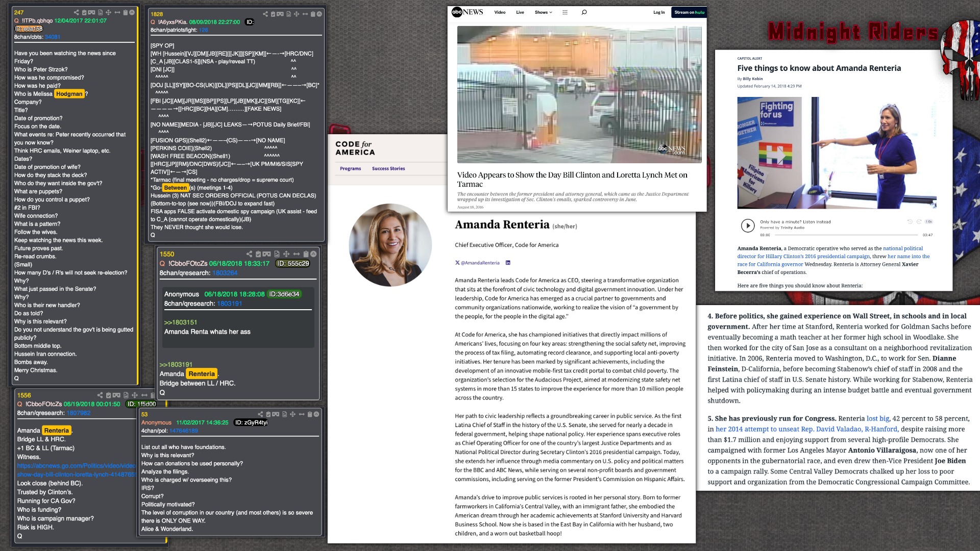Open the Live menu on ABC News
Image resolution: width=980 pixels, height=551 pixels.
coord(520,12)
